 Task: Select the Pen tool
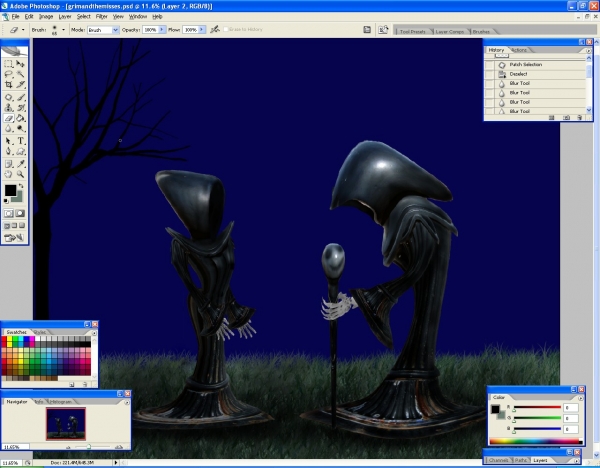point(8,151)
